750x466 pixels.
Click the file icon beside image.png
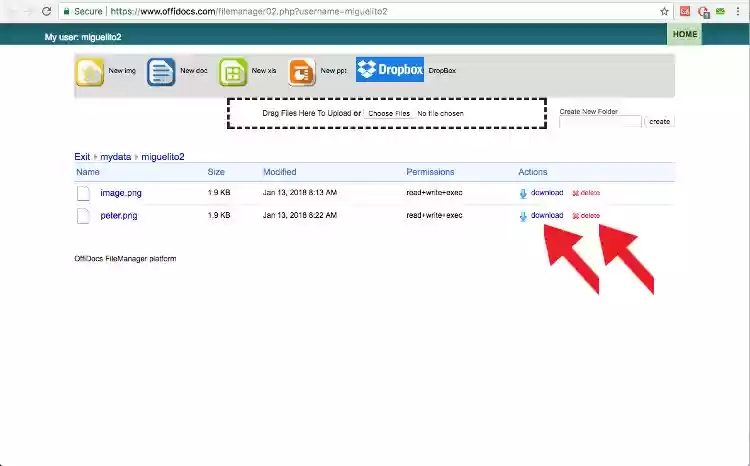tap(83, 193)
